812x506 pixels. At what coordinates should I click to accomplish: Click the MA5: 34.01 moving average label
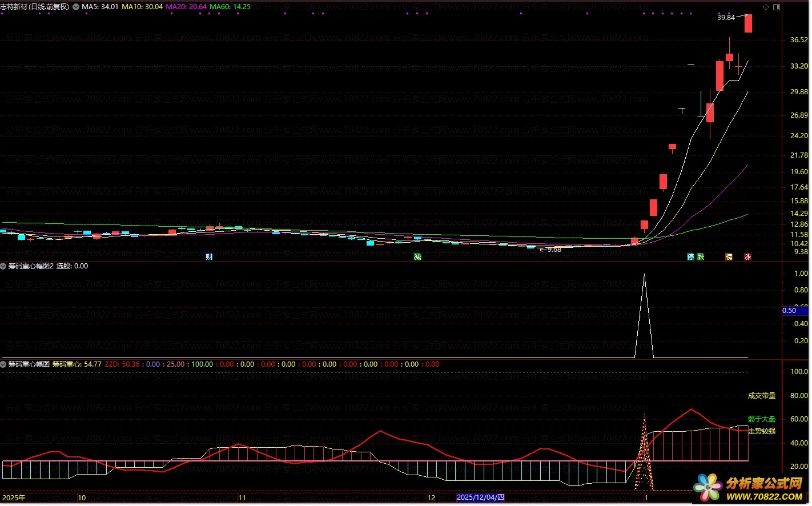[x=100, y=7]
